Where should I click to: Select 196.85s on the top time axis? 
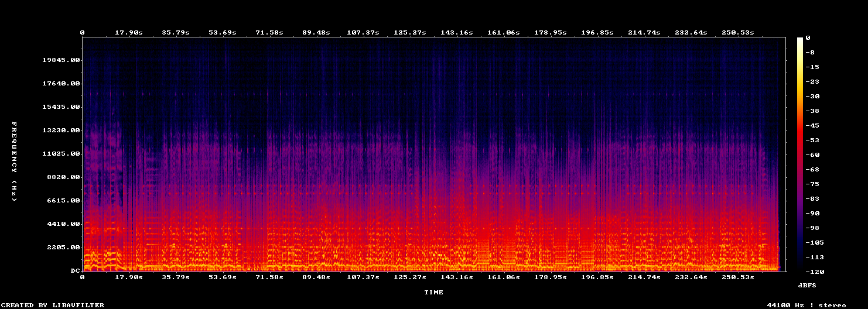(597, 33)
